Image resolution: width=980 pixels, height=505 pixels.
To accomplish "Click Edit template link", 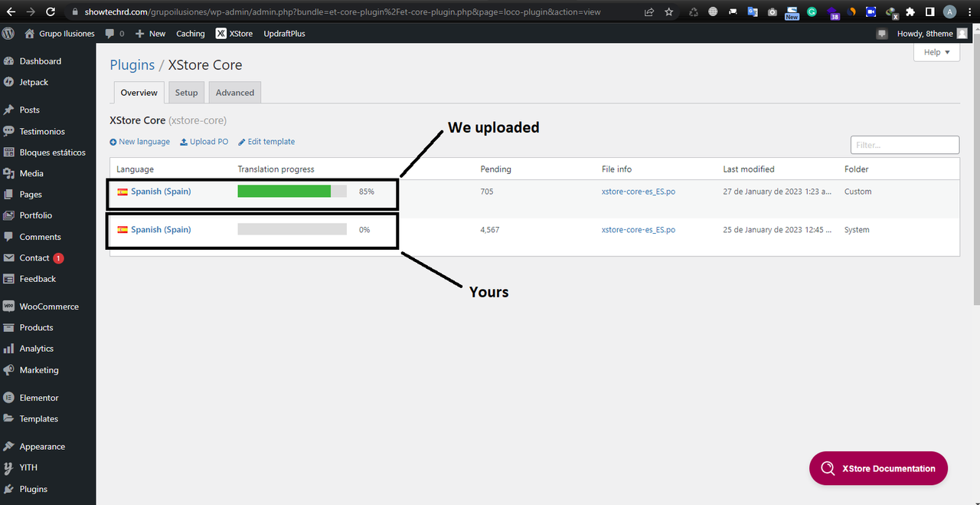I will click(266, 142).
